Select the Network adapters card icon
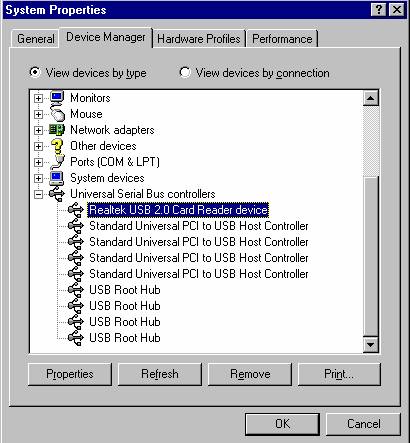Screen dimensions: 410x443 (57, 130)
